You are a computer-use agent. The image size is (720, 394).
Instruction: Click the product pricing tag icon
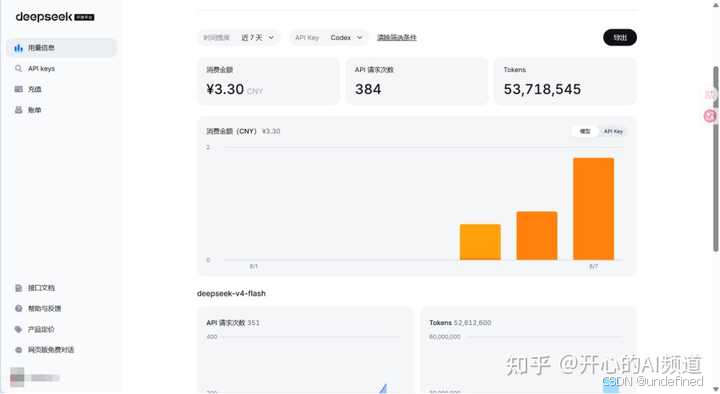[x=18, y=329]
